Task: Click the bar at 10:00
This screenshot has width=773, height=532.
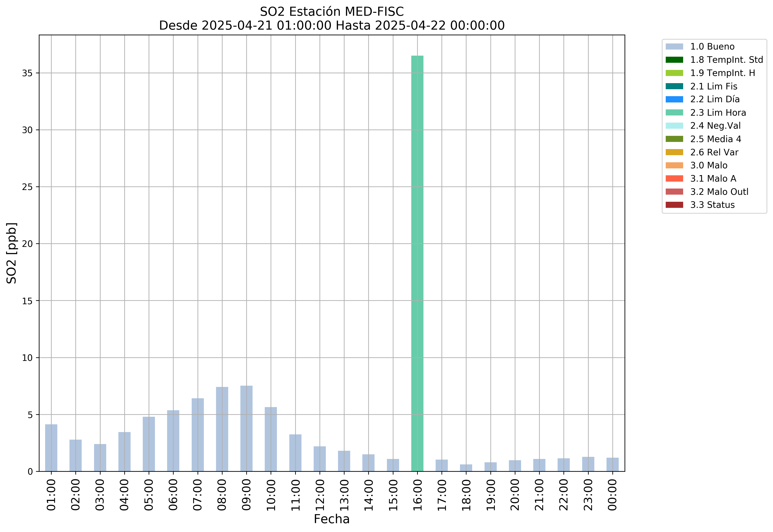Action: coord(271,439)
